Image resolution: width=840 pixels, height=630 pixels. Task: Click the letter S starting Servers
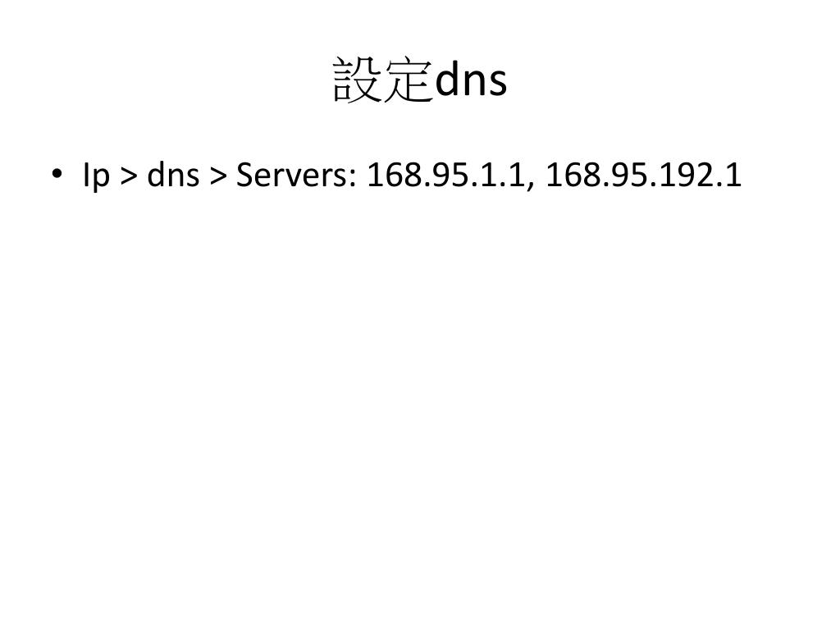click(244, 175)
